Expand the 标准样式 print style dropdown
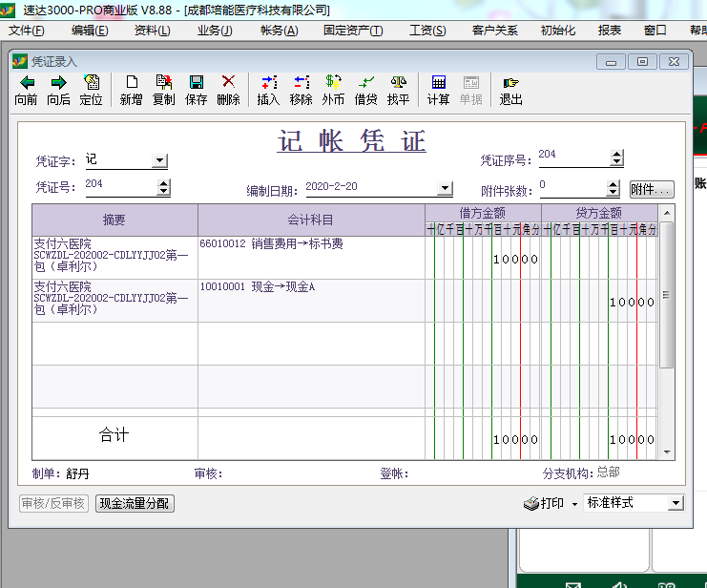707x588 pixels. 676,503
